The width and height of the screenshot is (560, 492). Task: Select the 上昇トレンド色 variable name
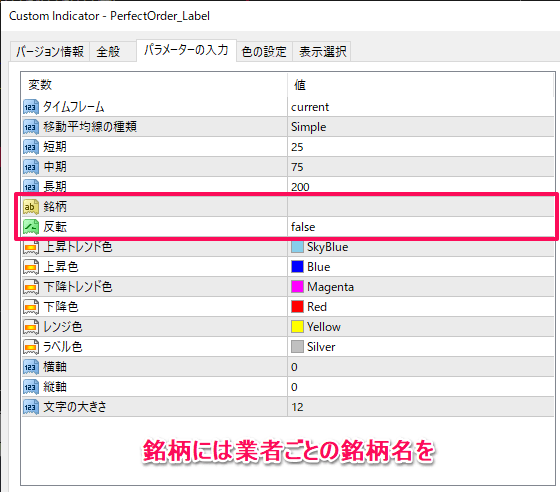pyautogui.click(x=78, y=247)
